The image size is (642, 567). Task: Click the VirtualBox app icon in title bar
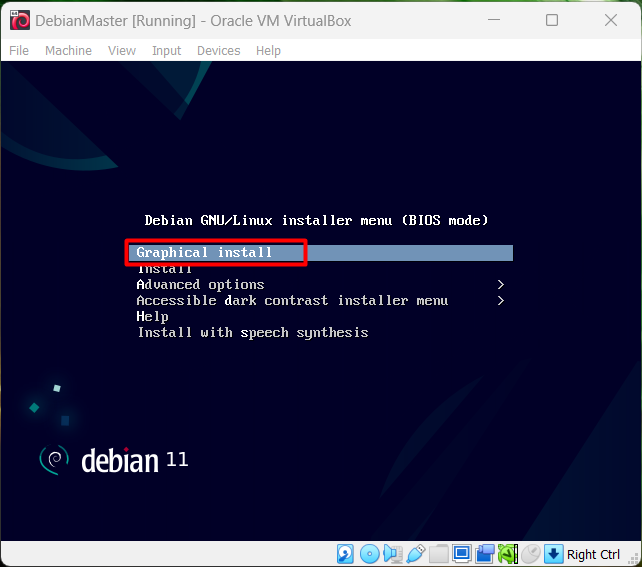[20, 20]
